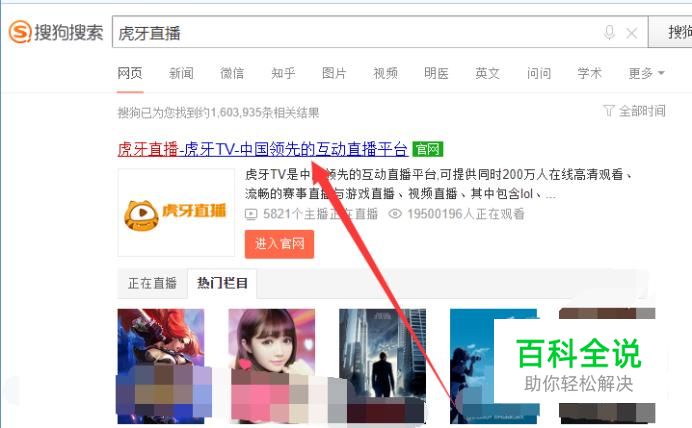Viewport: 692px width, 428px height.
Task: Open the man-in-suit skyscraper thumbnail
Action: click(x=382, y=366)
